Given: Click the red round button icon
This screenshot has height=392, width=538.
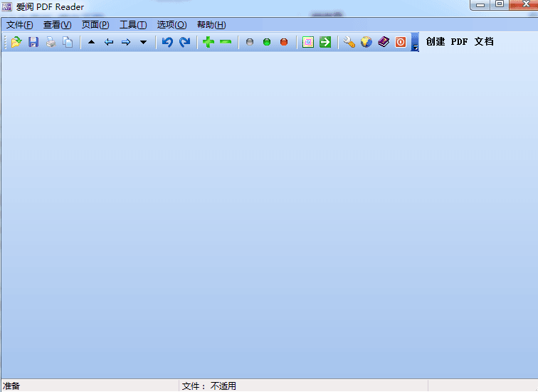Looking at the screenshot, I should click(x=284, y=42).
